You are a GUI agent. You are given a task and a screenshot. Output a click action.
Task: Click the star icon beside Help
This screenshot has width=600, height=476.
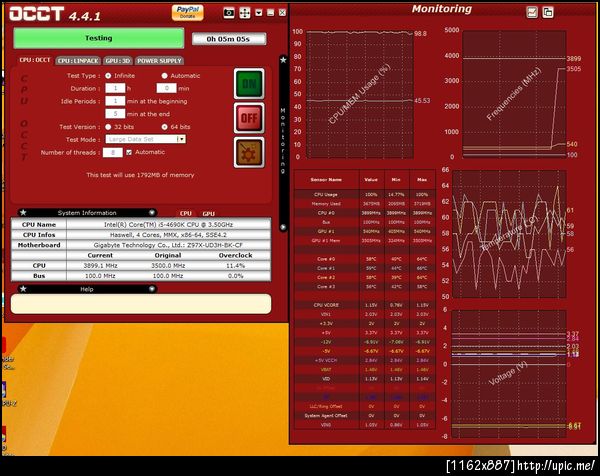[x=23, y=289]
